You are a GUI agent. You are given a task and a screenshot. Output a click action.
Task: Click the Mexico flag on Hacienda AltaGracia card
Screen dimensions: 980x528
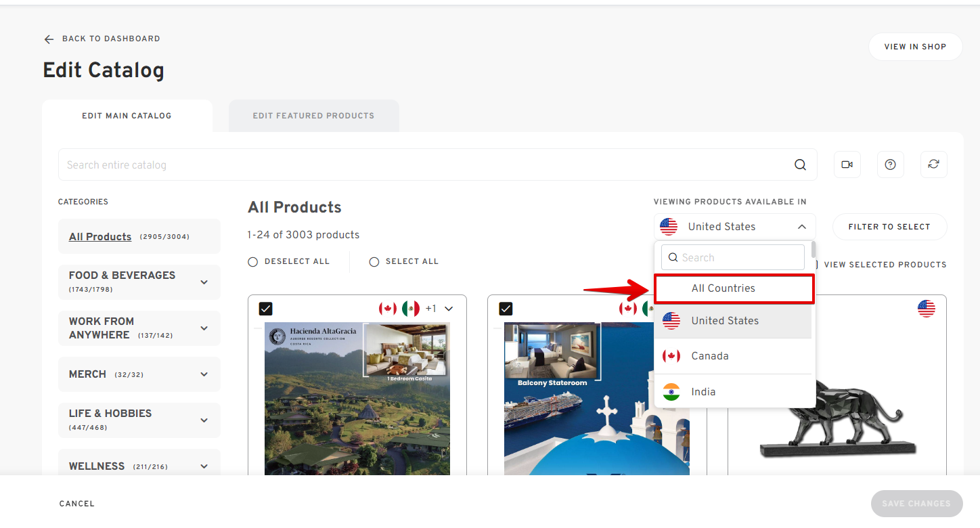[x=411, y=309]
